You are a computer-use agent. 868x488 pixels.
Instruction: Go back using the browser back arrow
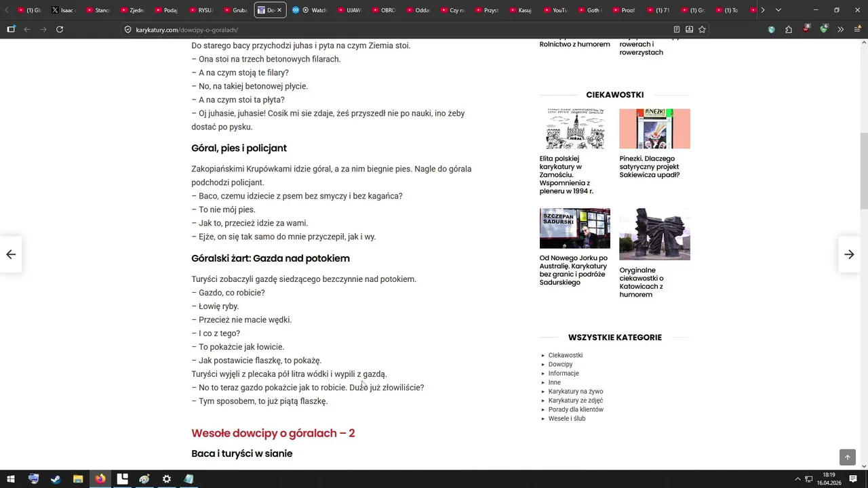pos(27,29)
